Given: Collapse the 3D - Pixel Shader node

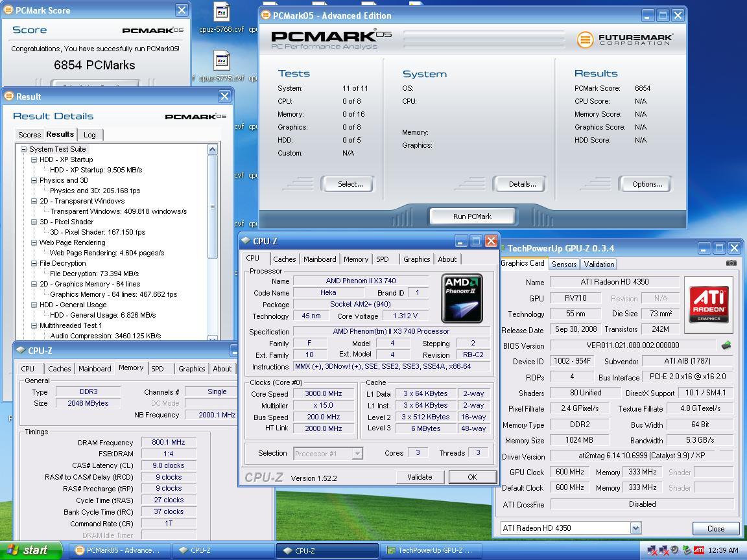Looking at the screenshot, I should [x=34, y=222].
